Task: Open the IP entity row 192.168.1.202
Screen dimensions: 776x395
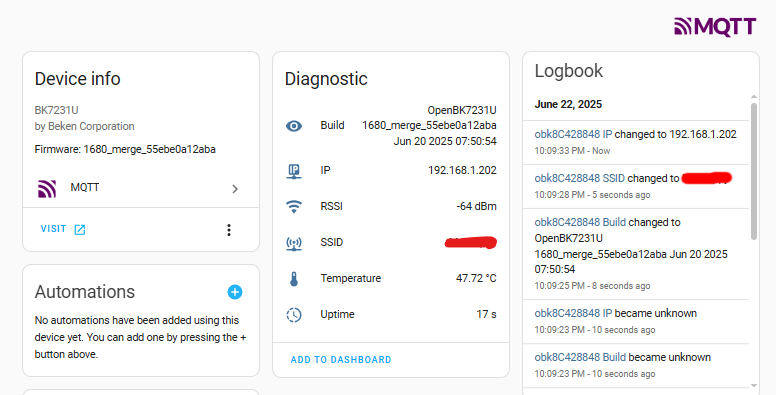Action: pos(391,170)
